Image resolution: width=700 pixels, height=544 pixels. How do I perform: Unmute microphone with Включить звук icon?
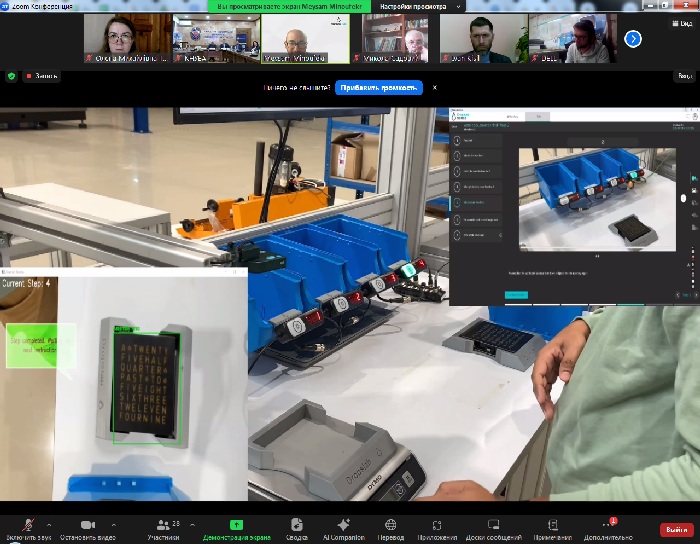pos(29,524)
